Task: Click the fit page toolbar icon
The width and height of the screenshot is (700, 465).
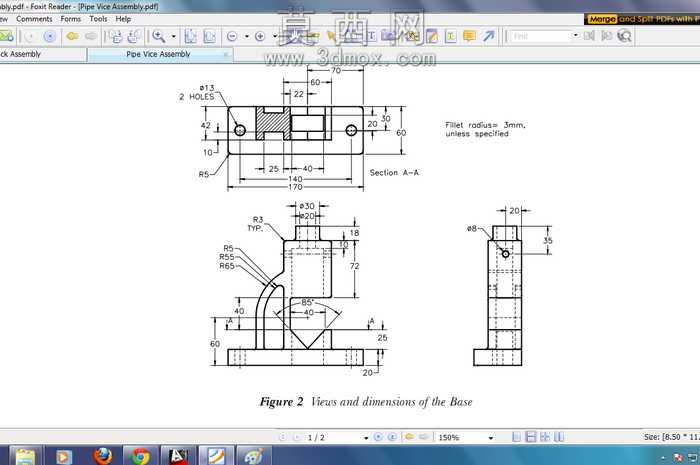Action: [191, 36]
